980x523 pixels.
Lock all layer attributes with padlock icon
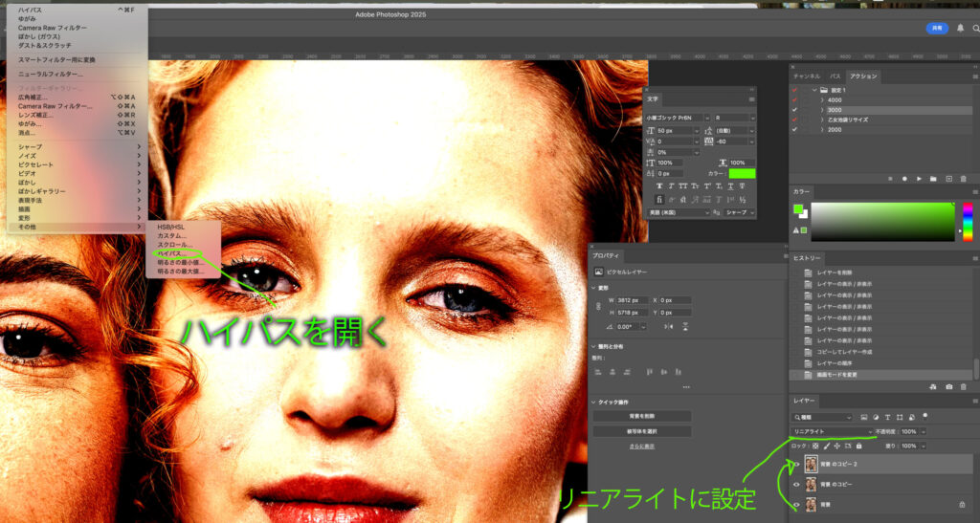(x=858, y=447)
